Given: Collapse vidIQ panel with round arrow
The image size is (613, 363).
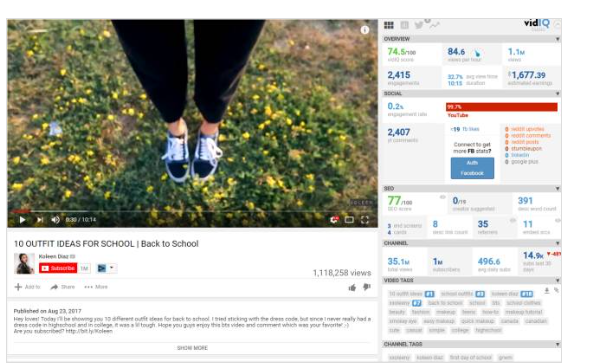Looking at the screenshot, I should click(557, 24).
